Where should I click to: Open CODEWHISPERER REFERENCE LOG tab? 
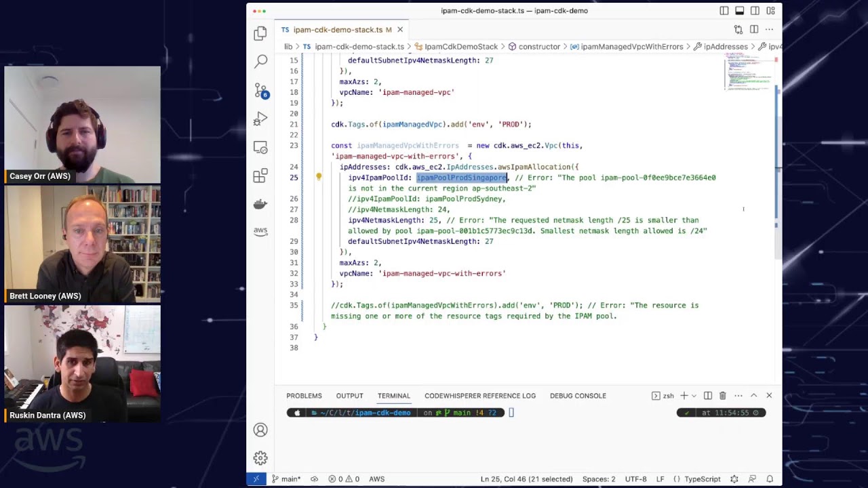pos(480,396)
